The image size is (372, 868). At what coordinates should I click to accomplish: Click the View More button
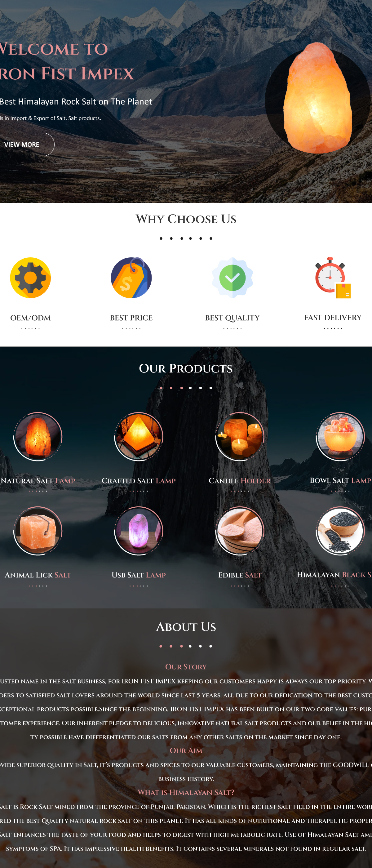click(24, 144)
